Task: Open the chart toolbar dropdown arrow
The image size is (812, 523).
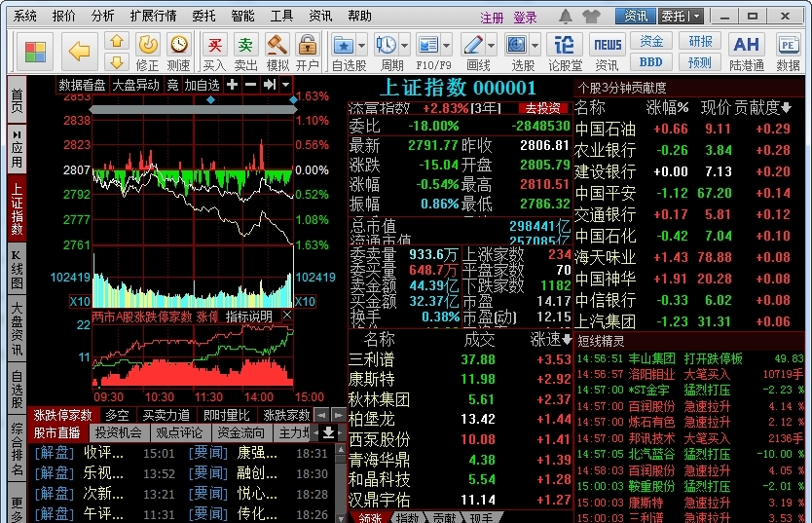Action: tap(286, 85)
